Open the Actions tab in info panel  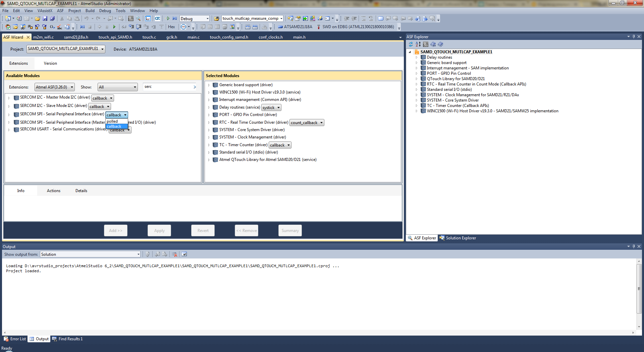[54, 191]
